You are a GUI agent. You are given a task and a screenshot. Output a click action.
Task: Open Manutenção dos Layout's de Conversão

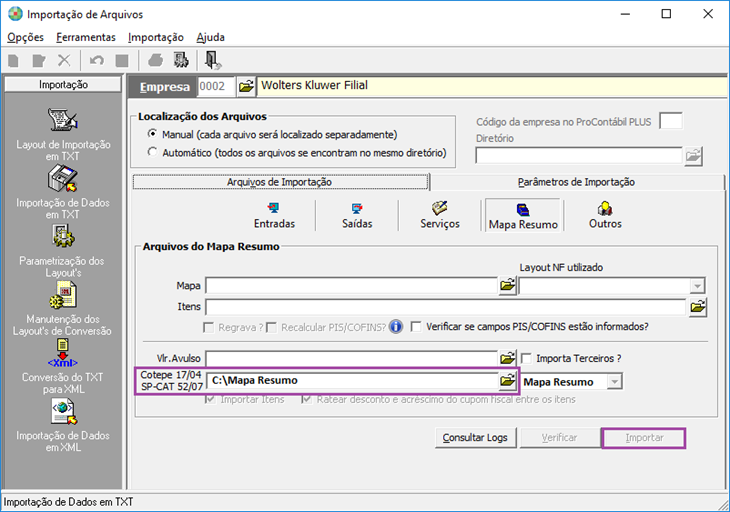pyautogui.click(x=63, y=309)
